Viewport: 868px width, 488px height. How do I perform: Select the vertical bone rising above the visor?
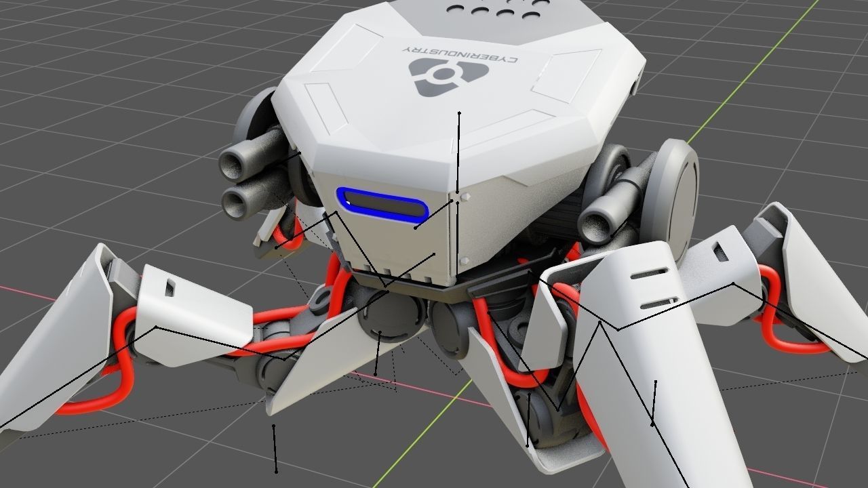coord(458,152)
